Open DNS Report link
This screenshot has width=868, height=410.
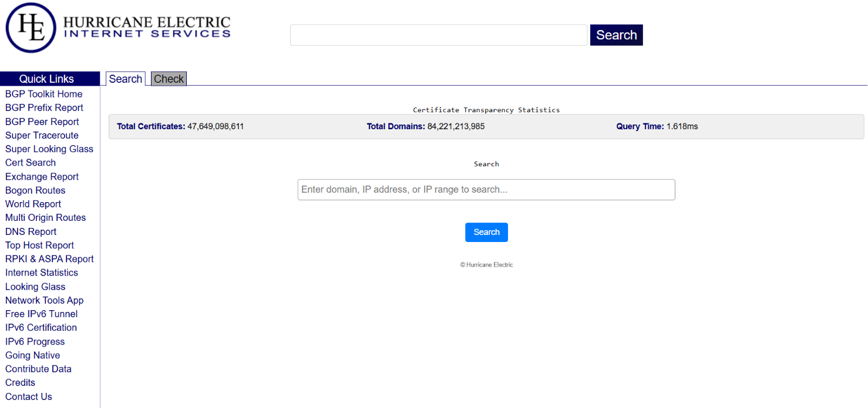tap(31, 231)
